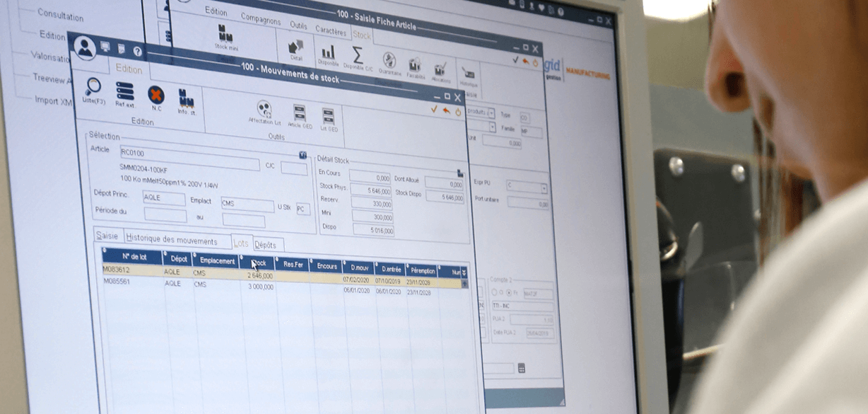Image resolution: width=868 pixels, height=414 pixels.
Task: Click the Consultation tree item
Action: [60, 15]
